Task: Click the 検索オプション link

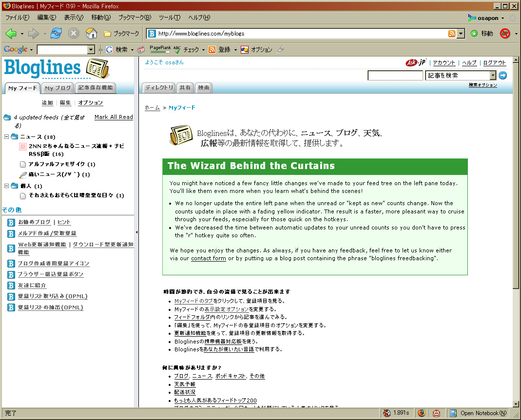Action: click(x=483, y=85)
